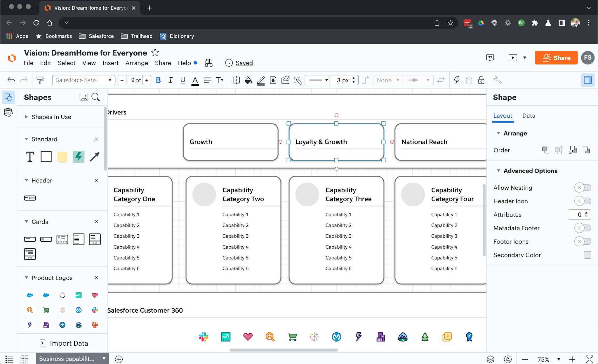Click the lock shape icon
This screenshot has width=598, height=364.
click(481, 80)
